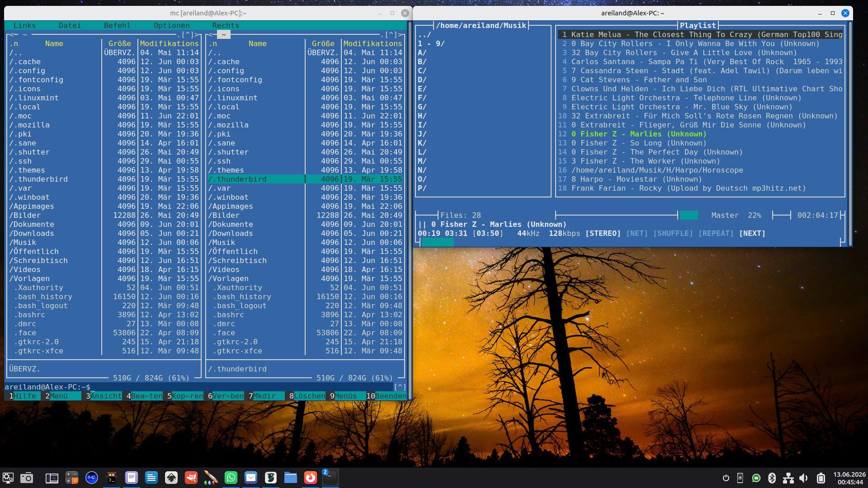This screenshot has width=868, height=488.
Task: Open the Links menu in Midnight Commander
Action: coord(25,26)
